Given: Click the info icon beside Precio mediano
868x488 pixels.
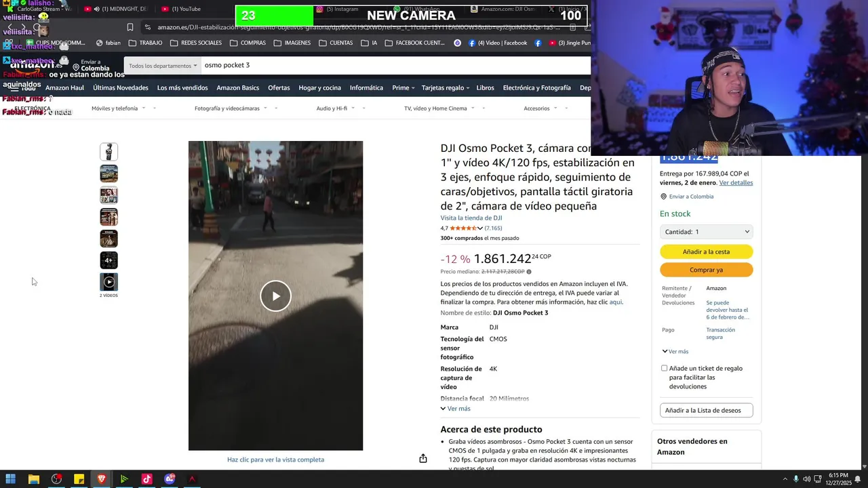Looking at the screenshot, I should (x=529, y=272).
